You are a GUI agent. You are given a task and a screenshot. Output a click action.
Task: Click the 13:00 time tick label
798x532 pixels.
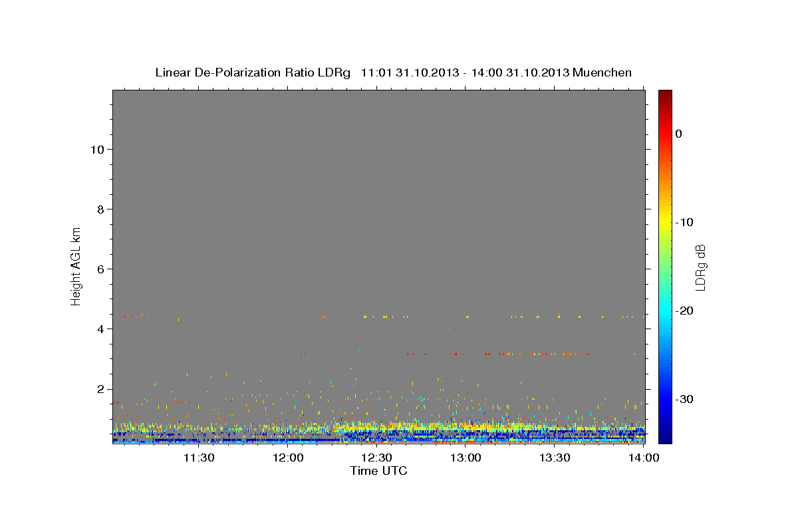point(465,458)
